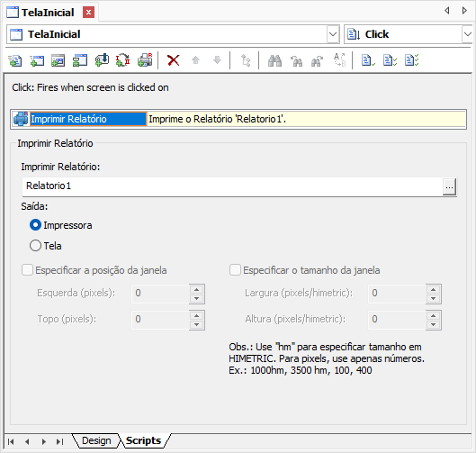Check Especificar o tamanho da janela

[235, 270]
